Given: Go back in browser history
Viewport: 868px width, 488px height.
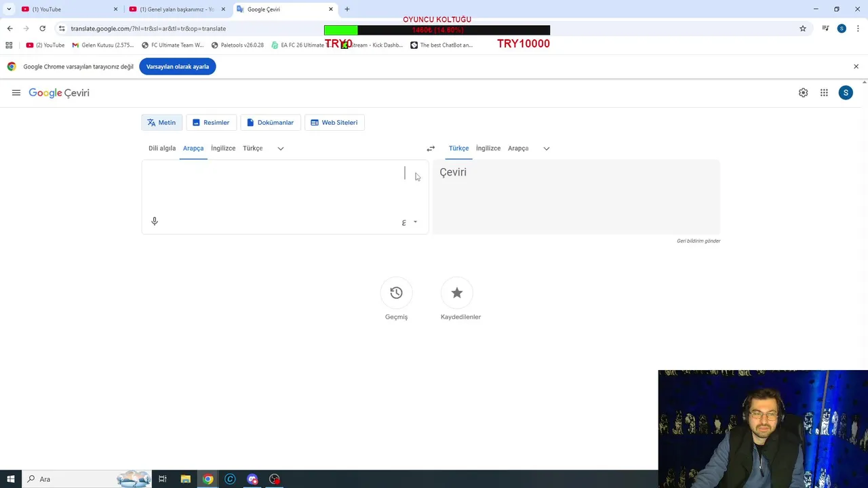Looking at the screenshot, I should coord(9,28).
